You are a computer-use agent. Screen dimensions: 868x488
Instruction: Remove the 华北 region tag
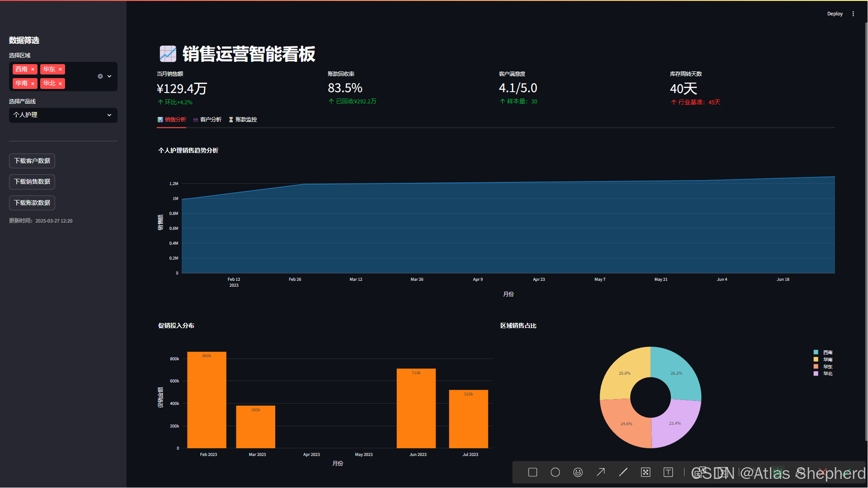[x=60, y=84]
